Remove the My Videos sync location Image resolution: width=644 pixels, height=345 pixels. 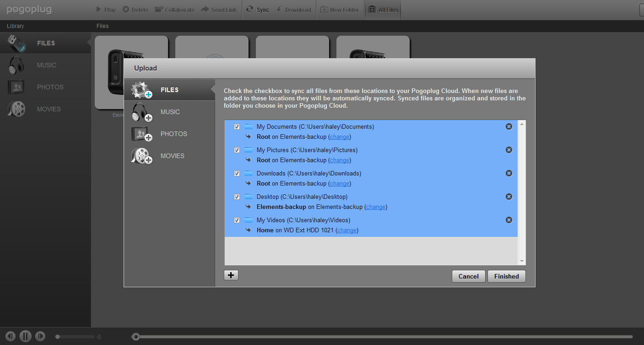509,220
